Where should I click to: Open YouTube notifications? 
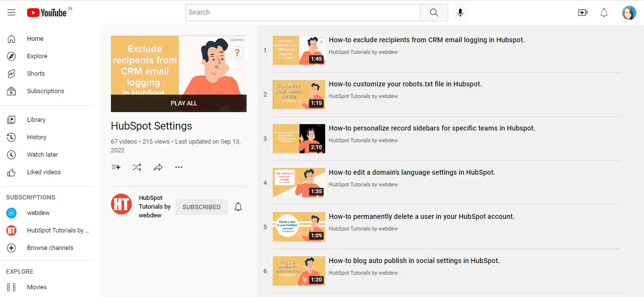coord(604,13)
